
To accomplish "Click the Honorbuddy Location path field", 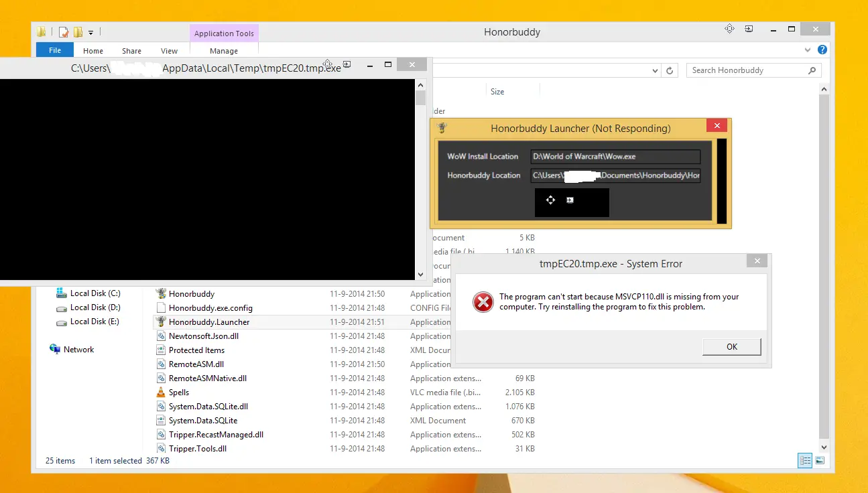I will point(615,175).
